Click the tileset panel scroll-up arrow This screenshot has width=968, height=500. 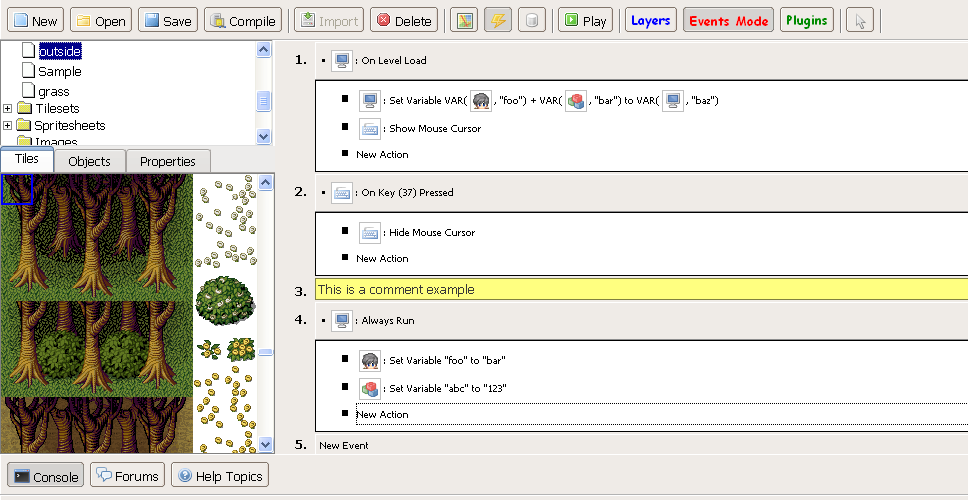(266, 181)
